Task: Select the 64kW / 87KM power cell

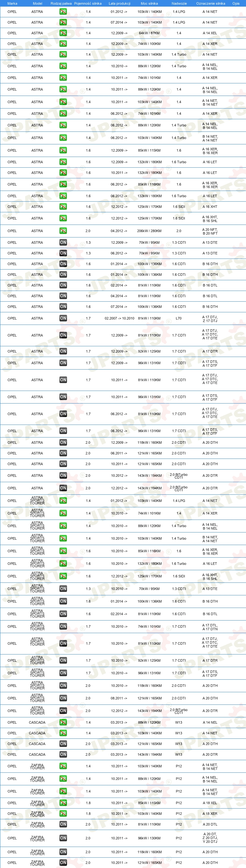Action: point(149,33)
